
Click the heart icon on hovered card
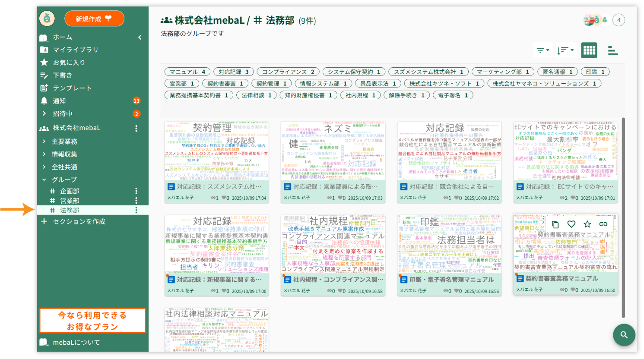[571, 224]
